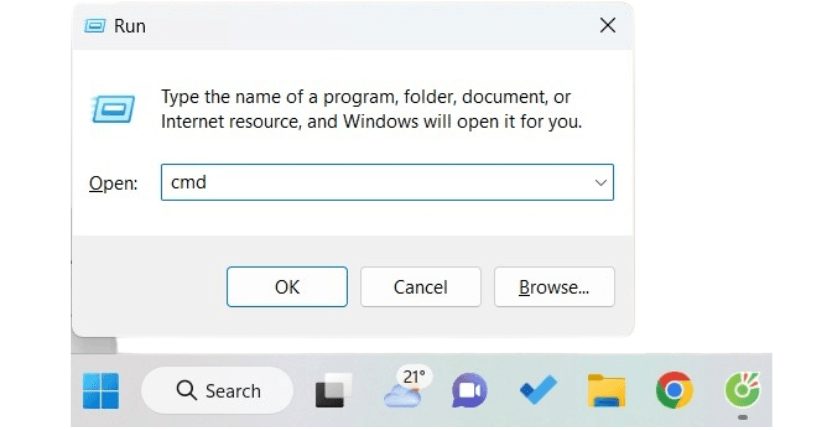Viewport: 840px width, 430px height.
Task: Open File Explorer from the taskbar
Action: click(x=606, y=390)
